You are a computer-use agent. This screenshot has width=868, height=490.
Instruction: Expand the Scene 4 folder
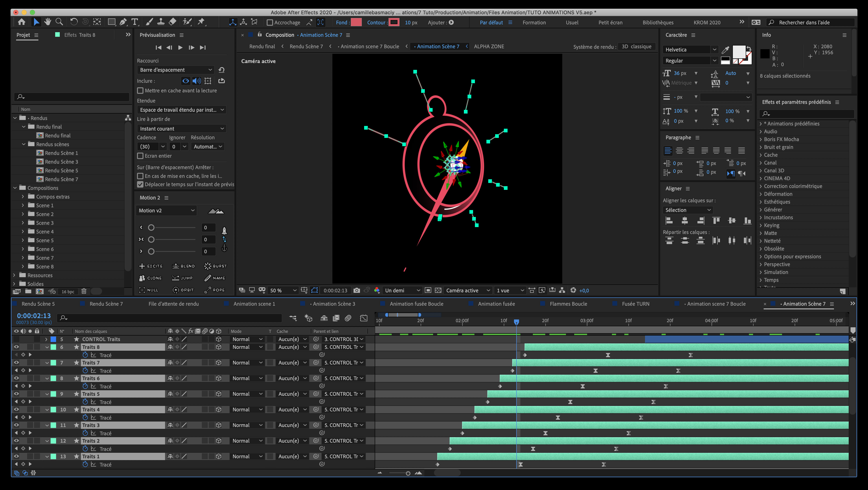[23, 231]
